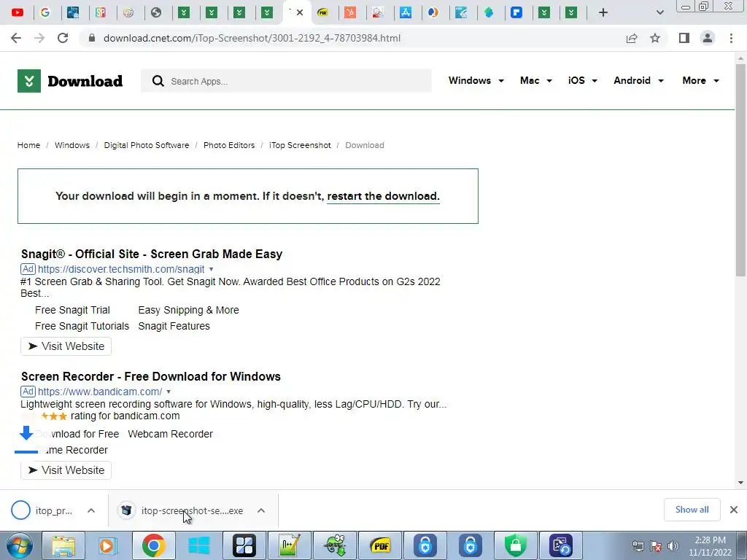Switch to the App Store tab
This screenshot has width=747, height=560.
click(x=406, y=12)
